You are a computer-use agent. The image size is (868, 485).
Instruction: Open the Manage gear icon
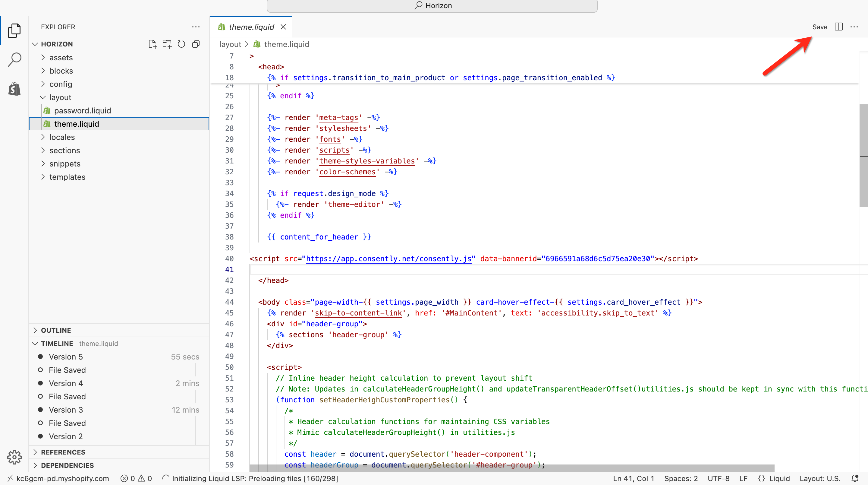click(x=14, y=457)
